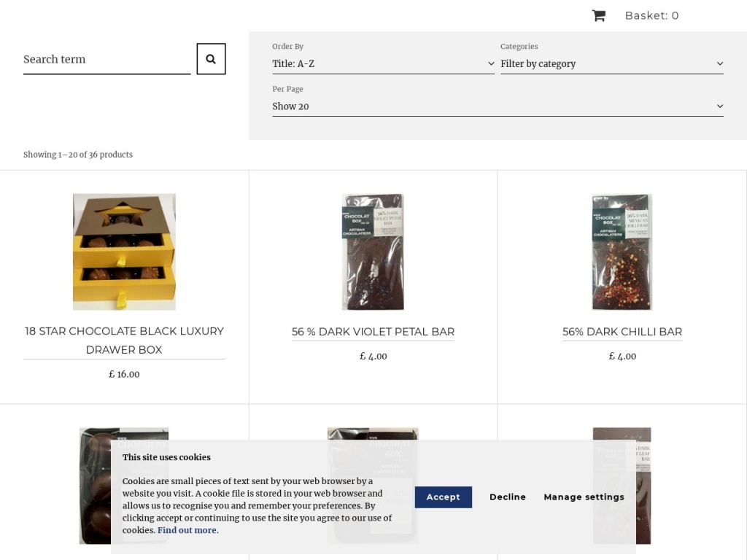Decline the cookies
This screenshot has height=560, width=747.
(507, 497)
